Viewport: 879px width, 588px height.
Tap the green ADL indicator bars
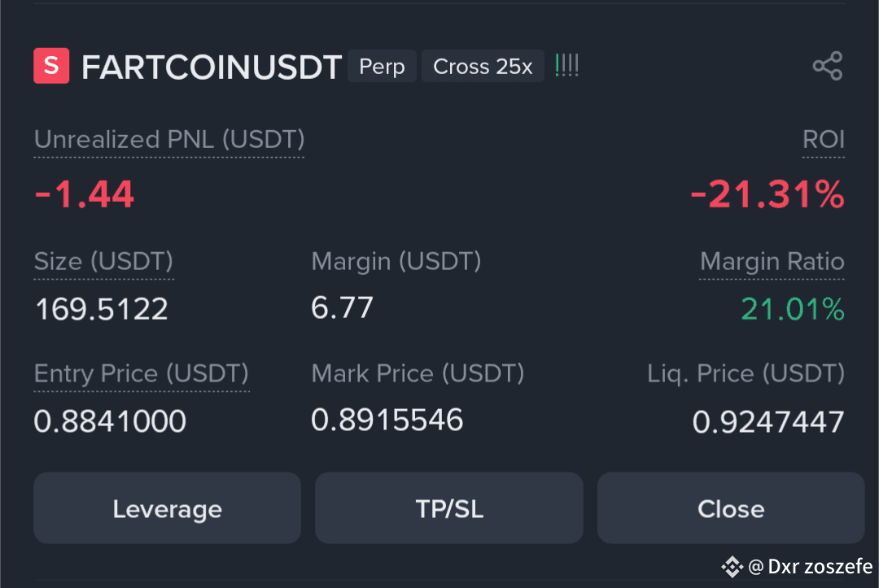(x=566, y=66)
